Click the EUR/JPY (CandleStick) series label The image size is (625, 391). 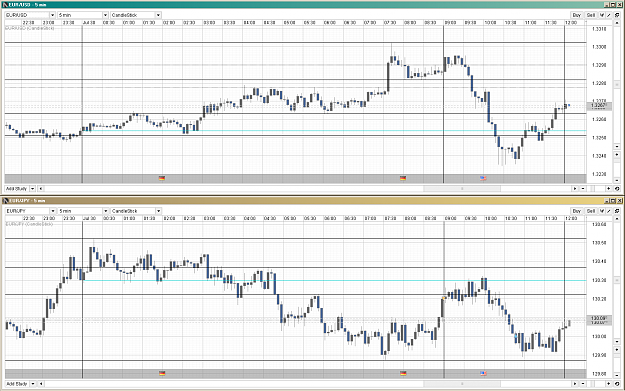(29, 224)
